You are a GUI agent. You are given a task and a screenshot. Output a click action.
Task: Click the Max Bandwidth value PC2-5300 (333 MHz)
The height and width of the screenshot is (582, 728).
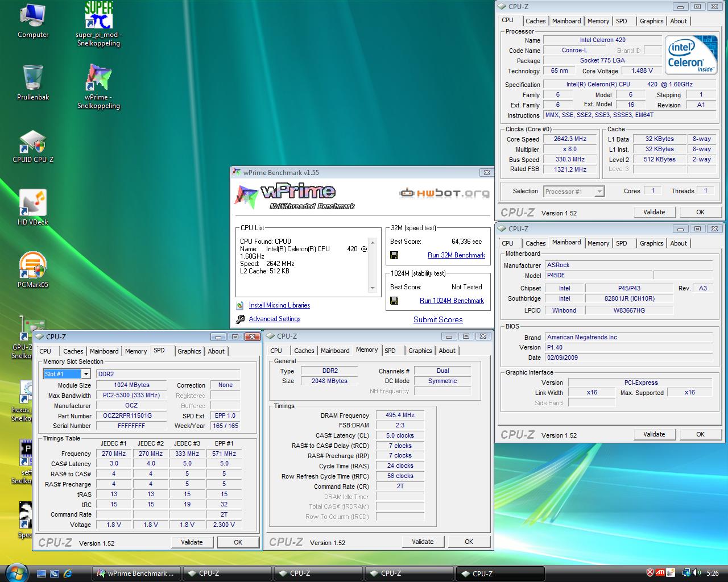click(131, 395)
